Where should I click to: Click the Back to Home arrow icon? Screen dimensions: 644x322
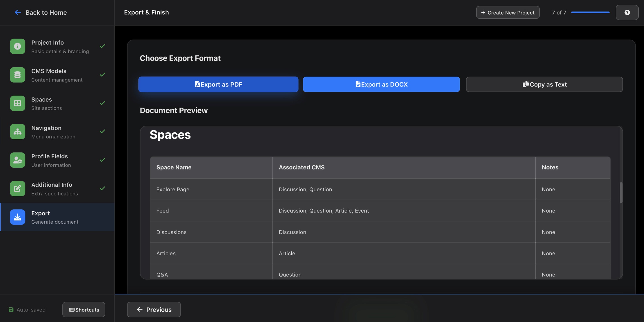(x=18, y=12)
